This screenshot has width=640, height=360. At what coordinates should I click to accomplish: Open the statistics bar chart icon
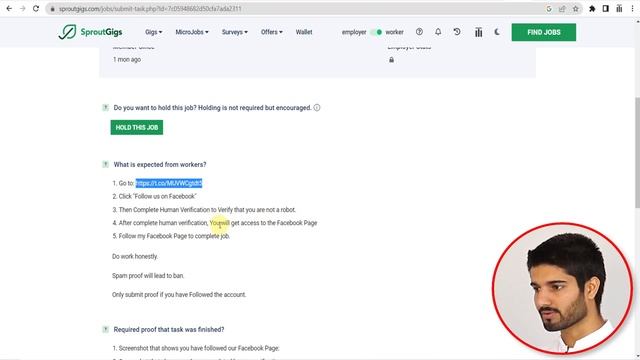(x=478, y=32)
